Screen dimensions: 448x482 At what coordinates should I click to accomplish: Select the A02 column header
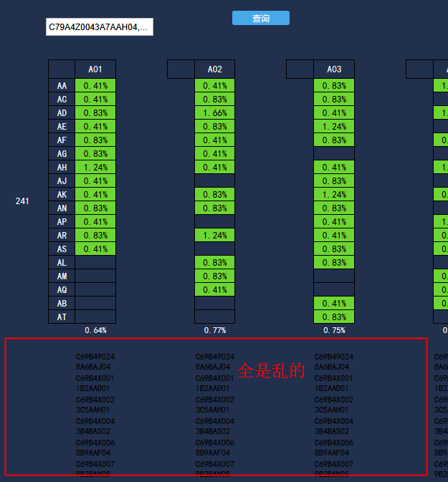[x=215, y=69]
